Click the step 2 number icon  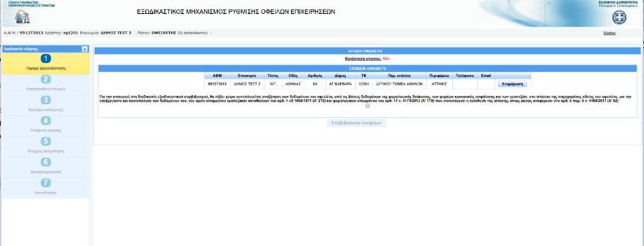point(46,80)
